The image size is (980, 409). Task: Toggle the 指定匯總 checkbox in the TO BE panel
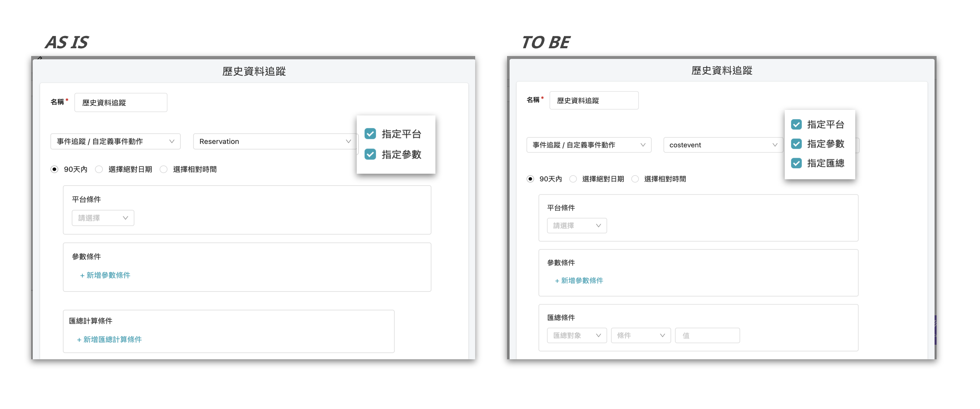coord(797,163)
